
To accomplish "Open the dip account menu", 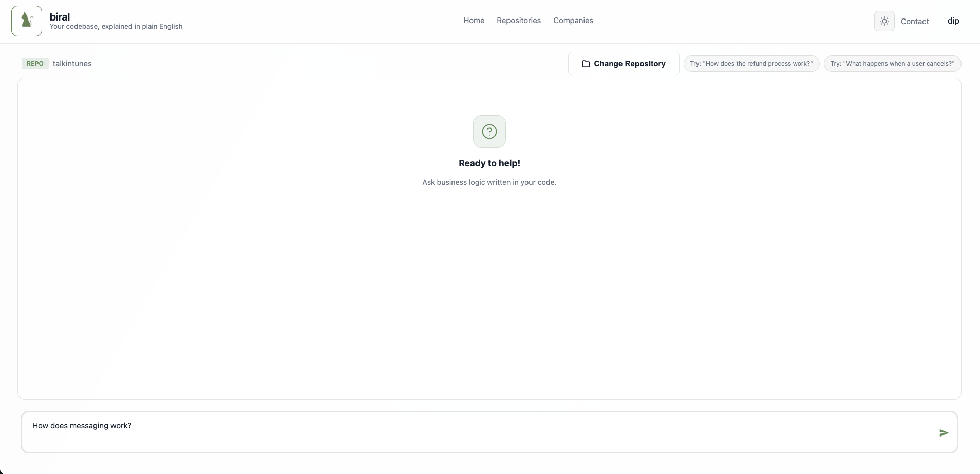I will pos(954,21).
